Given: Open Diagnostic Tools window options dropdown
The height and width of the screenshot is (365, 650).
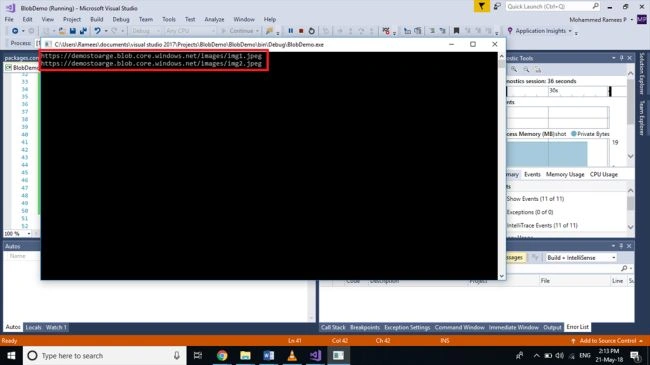Looking at the screenshot, I should point(614,58).
